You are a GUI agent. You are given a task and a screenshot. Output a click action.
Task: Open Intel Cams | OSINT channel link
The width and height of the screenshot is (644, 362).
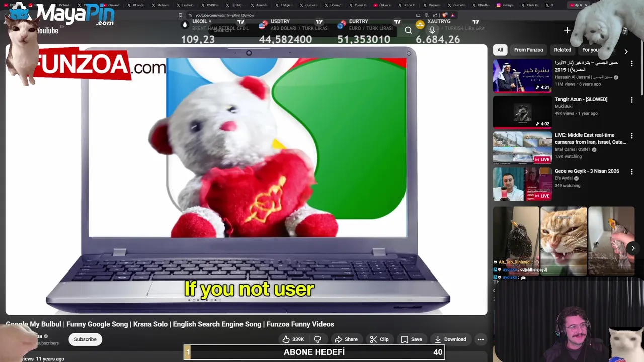tap(573, 149)
